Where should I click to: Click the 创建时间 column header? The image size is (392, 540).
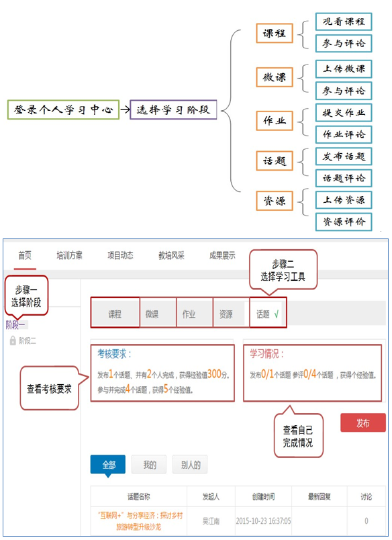[263, 496]
